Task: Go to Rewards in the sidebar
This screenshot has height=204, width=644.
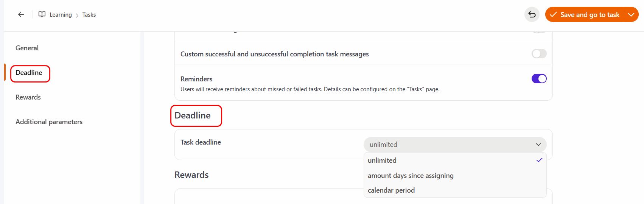Action: click(28, 97)
